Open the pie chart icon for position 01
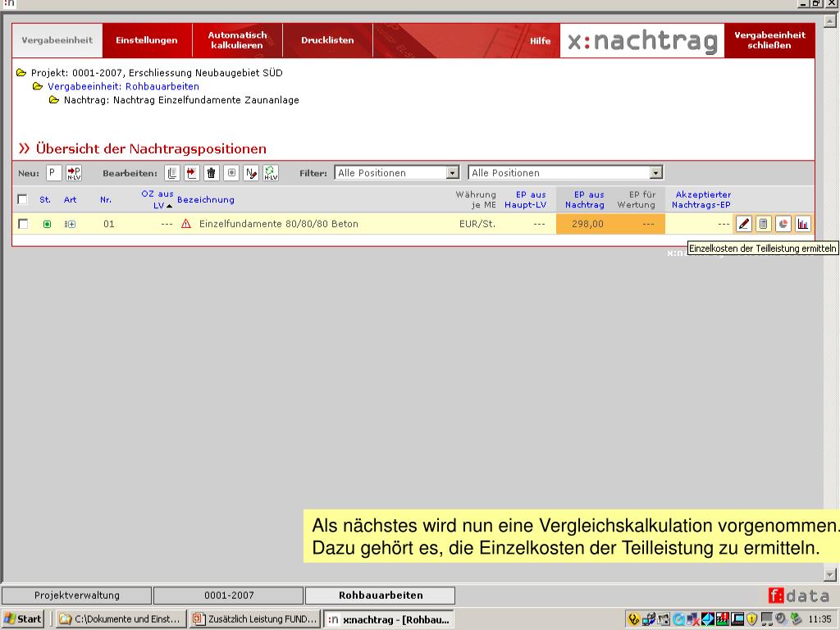The width and height of the screenshot is (840, 630). click(x=783, y=224)
